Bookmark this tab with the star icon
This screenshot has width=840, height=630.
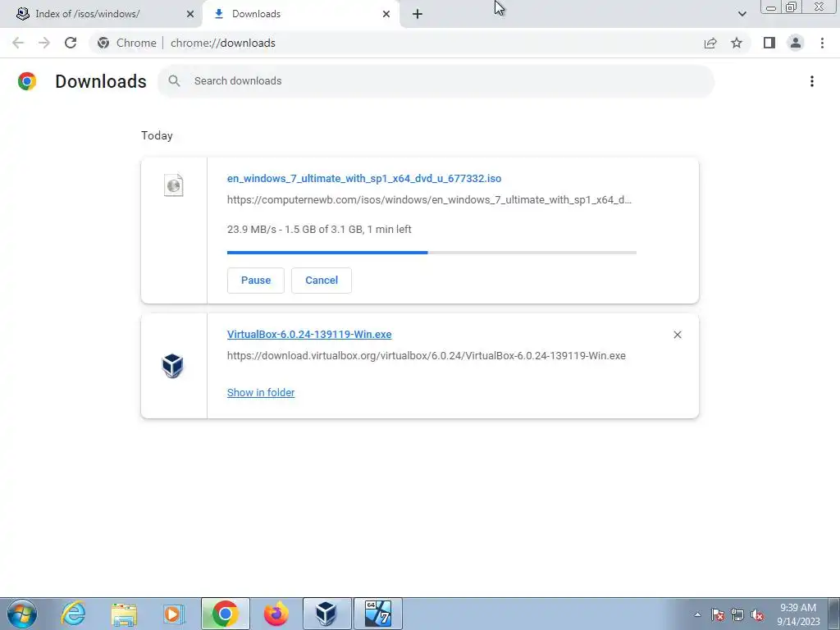[737, 43]
